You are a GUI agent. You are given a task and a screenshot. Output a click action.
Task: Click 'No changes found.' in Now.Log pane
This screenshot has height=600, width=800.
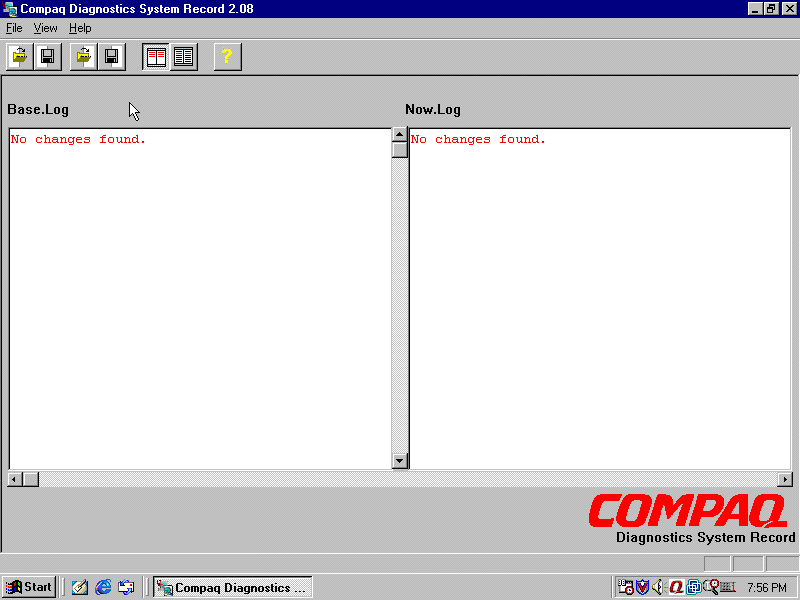click(x=478, y=139)
